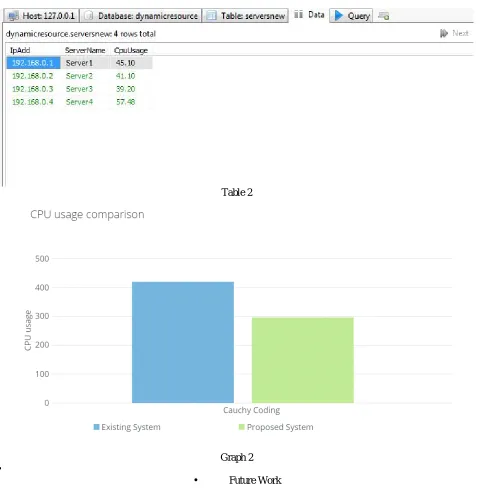This screenshot has height=491, width=480.
Task: Click the green Proposed System bar
Action: click(x=303, y=360)
